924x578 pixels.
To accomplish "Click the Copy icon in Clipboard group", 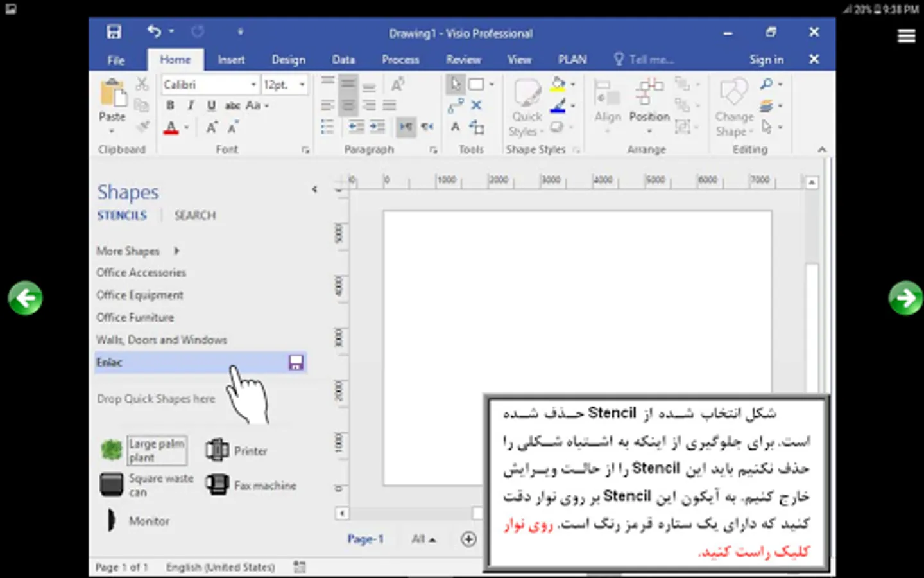I will pos(142,105).
